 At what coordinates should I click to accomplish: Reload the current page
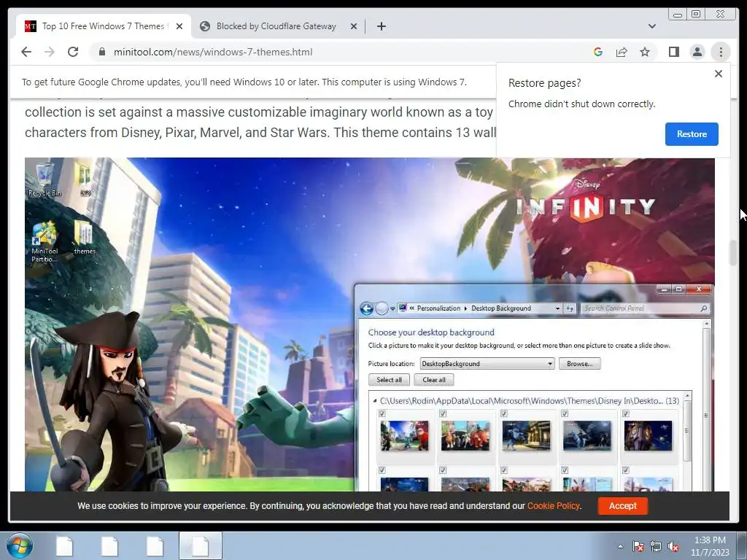click(x=73, y=52)
